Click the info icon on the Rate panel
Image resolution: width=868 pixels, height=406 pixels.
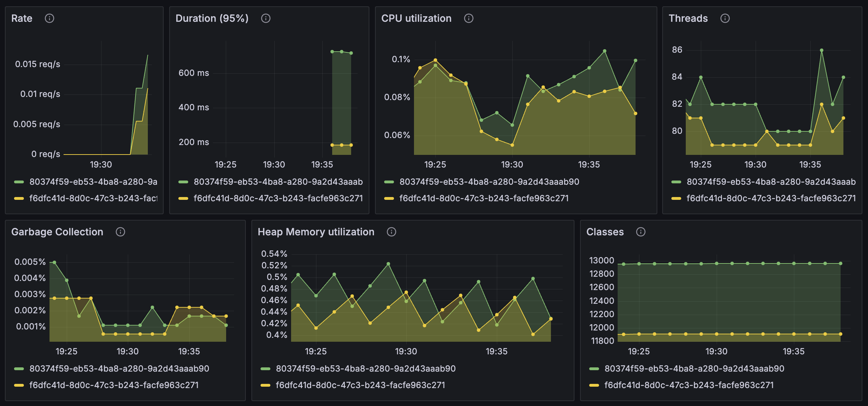(x=50, y=18)
